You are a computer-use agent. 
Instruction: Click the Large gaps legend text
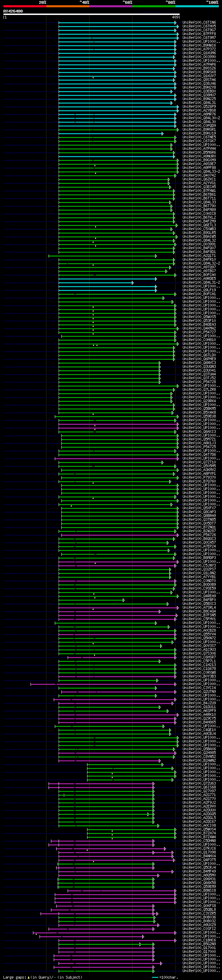[43, 977]
